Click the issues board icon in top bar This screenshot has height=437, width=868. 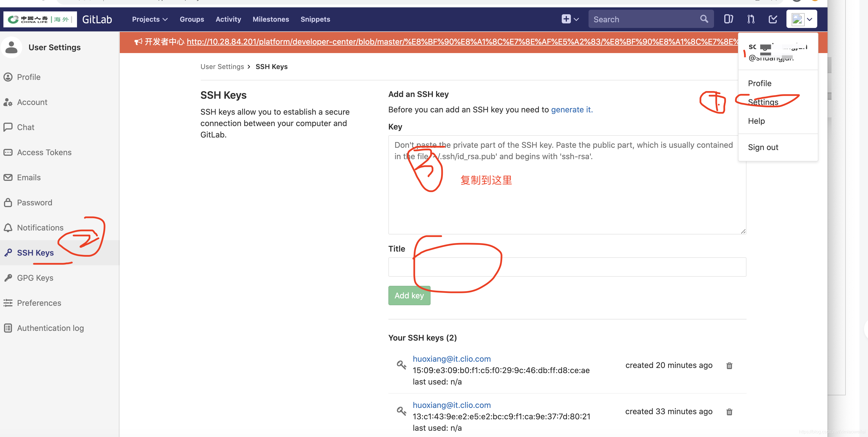(728, 19)
